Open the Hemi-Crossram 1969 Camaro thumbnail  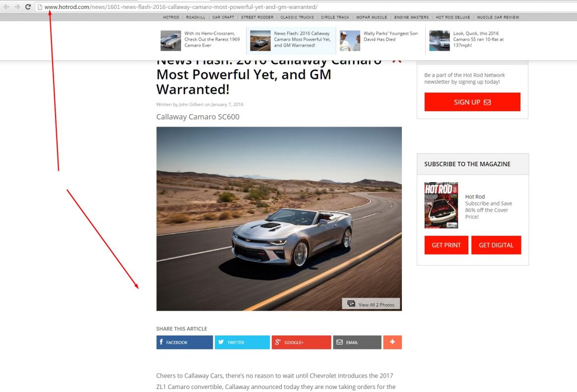[171, 41]
